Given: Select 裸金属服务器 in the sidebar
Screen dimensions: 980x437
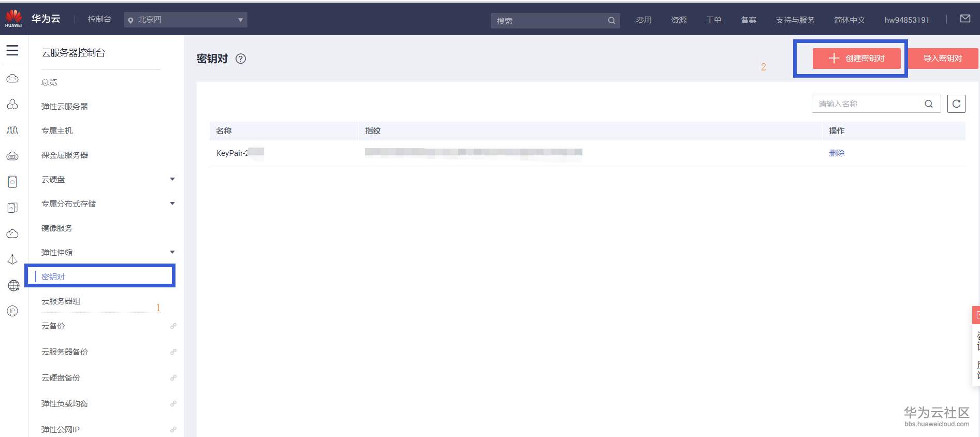Looking at the screenshot, I should point(65,155).
